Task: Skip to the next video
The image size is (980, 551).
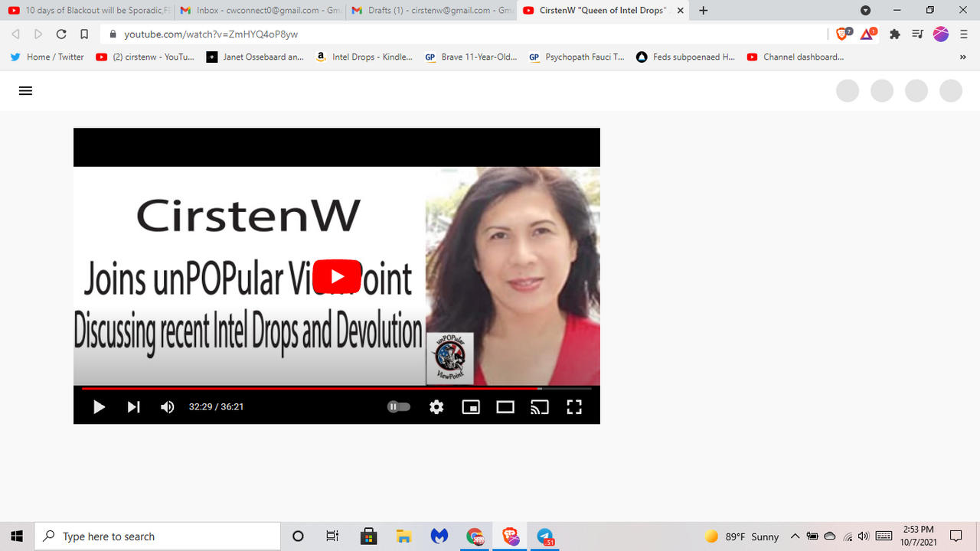Action: click(x=133, y=407)
